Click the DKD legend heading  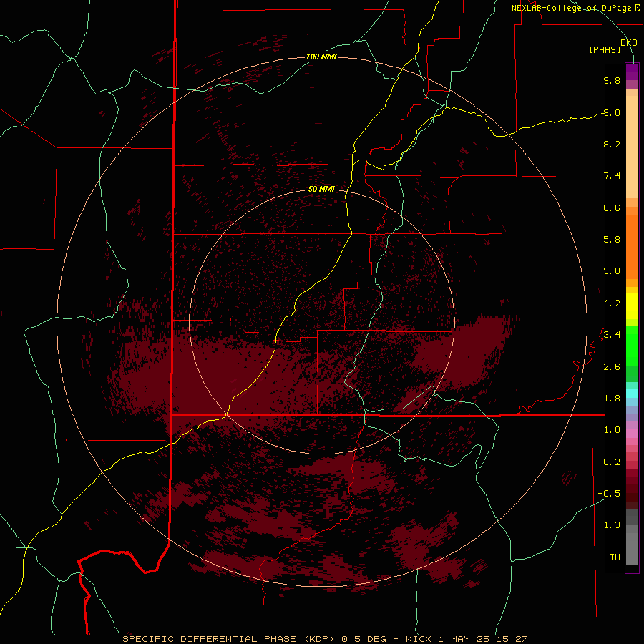click(629, 43)
